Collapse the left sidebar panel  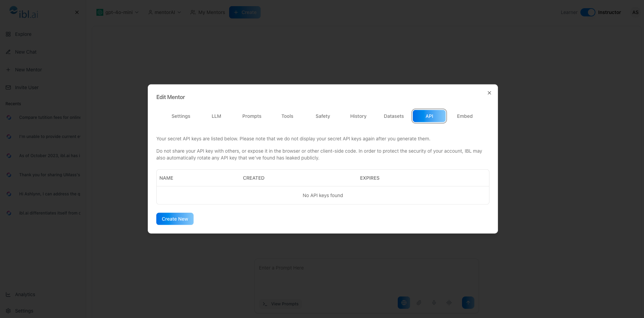[x=77, y=12]
